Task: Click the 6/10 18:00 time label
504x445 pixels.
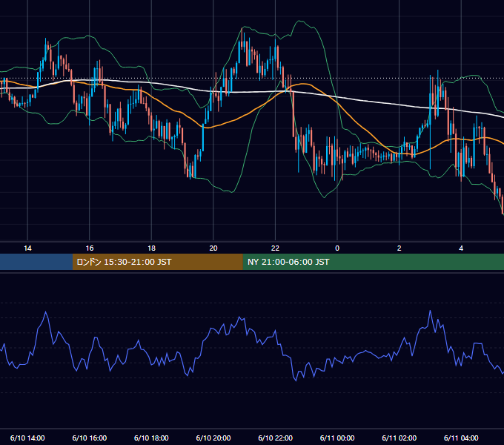Action: [151, 438]
